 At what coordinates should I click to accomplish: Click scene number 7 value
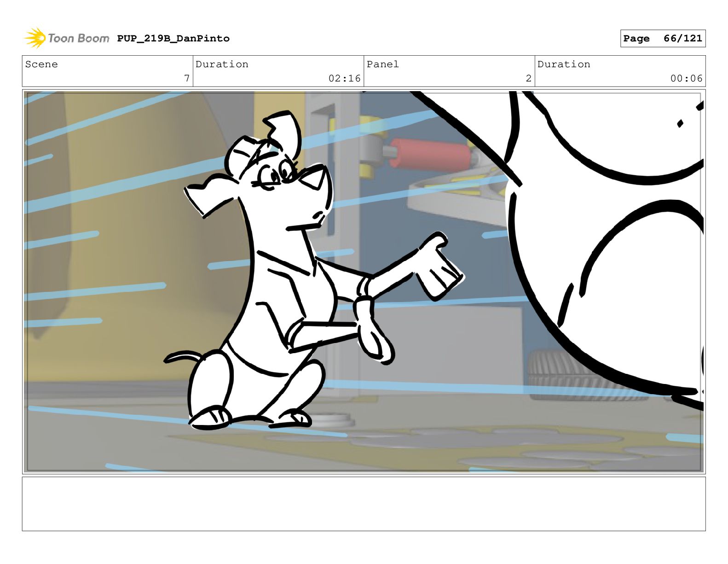(x=186, y=78)
